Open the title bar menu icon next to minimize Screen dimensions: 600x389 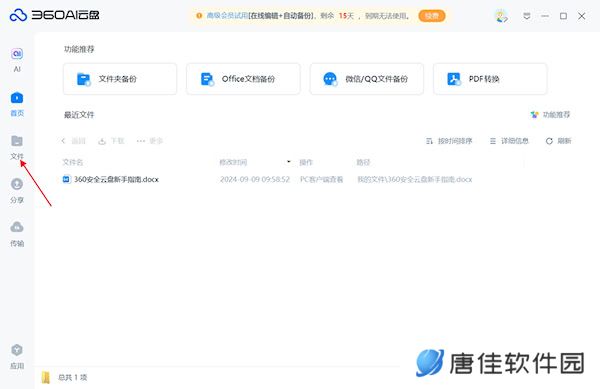(527, 16)
